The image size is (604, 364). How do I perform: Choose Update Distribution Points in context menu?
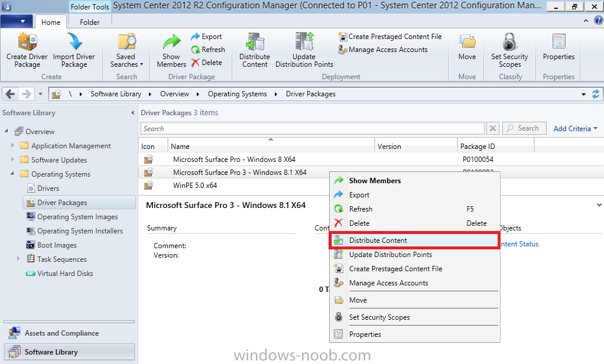click(x=414, y=255)
